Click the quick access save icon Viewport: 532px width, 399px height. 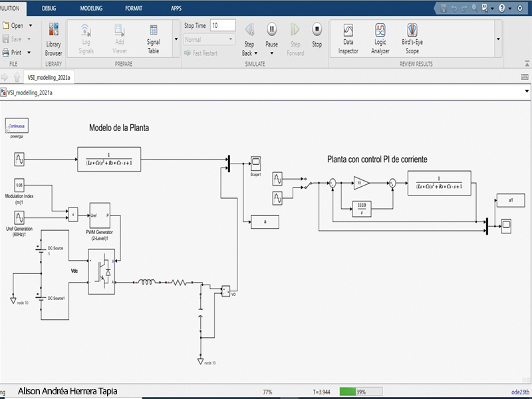pos(443,9)
